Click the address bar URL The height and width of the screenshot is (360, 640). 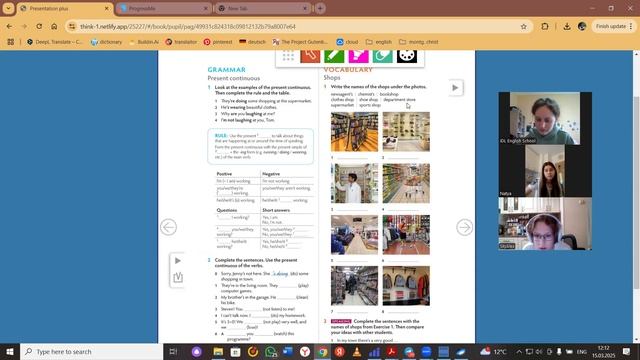click(188, 27)
